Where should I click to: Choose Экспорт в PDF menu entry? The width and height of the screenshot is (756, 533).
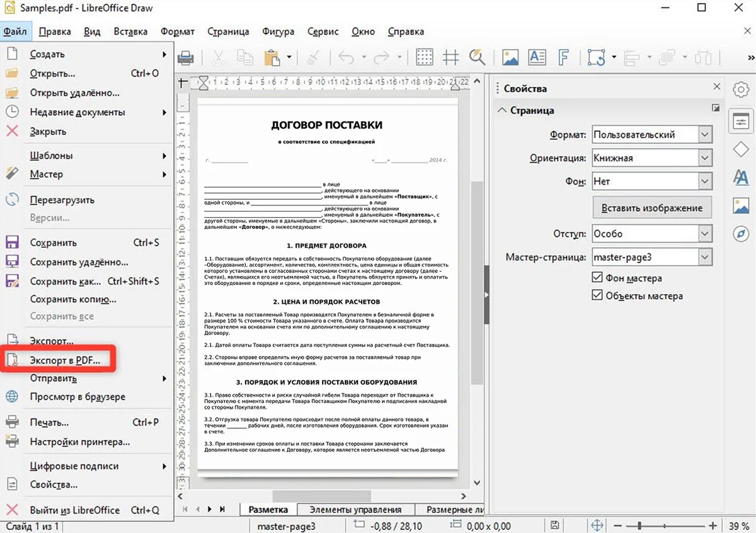[x=65, y=360]
